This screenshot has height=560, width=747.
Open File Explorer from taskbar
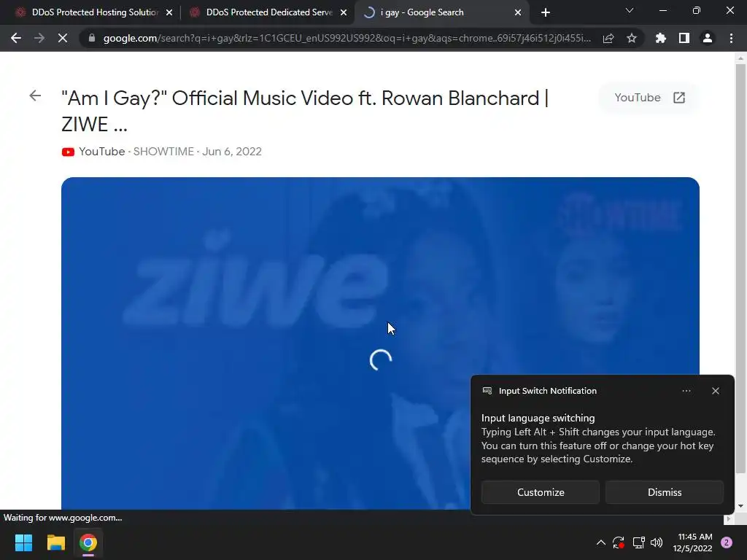pyautogui.click(x=55, y=542)
